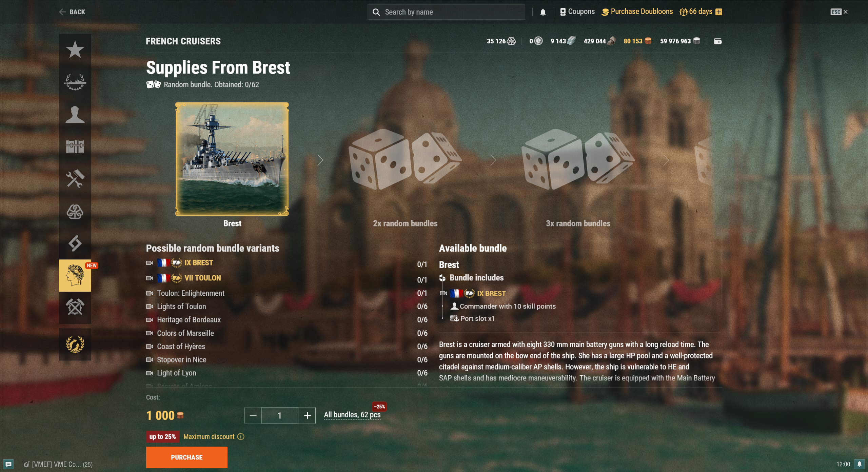The width and height of the screenshot is (868, 472).
Task: Open the featured star sidebar category
Action: [x=75, y=50]
